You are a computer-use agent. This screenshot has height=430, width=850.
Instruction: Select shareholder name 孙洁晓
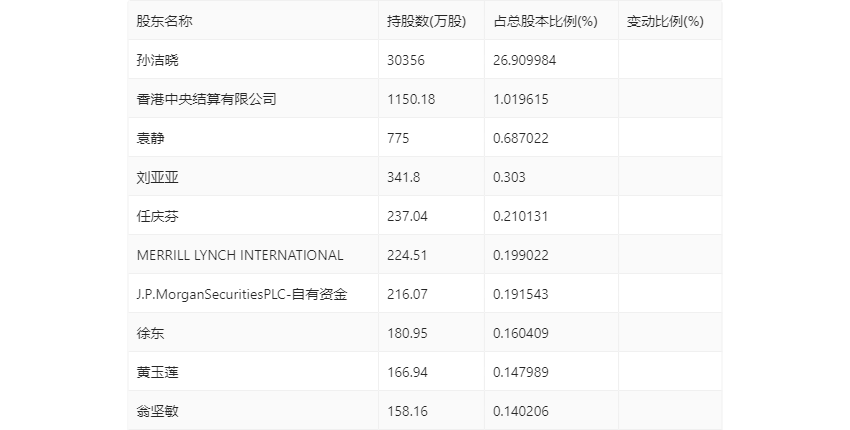[x=157, y=60]
